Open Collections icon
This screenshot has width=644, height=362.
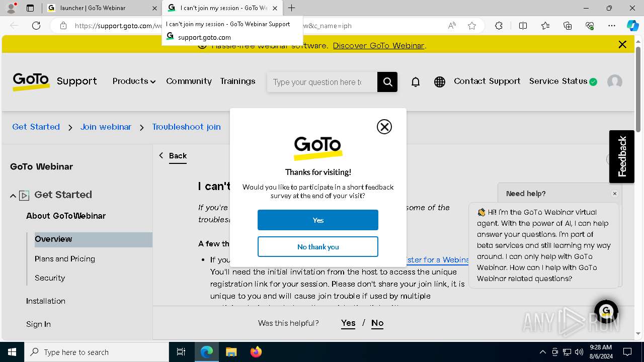(568, 26)
